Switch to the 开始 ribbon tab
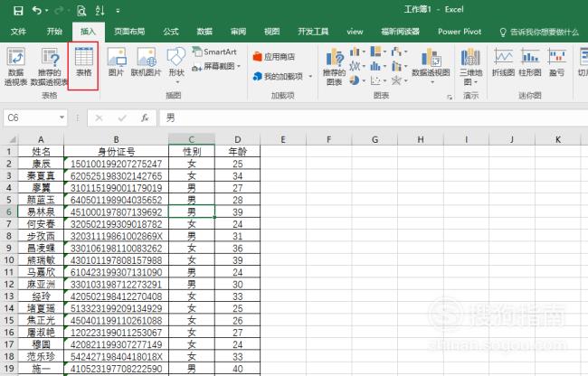Image resolution: width=588 pixels, height=376 pixels. click(x=54, y=32)
